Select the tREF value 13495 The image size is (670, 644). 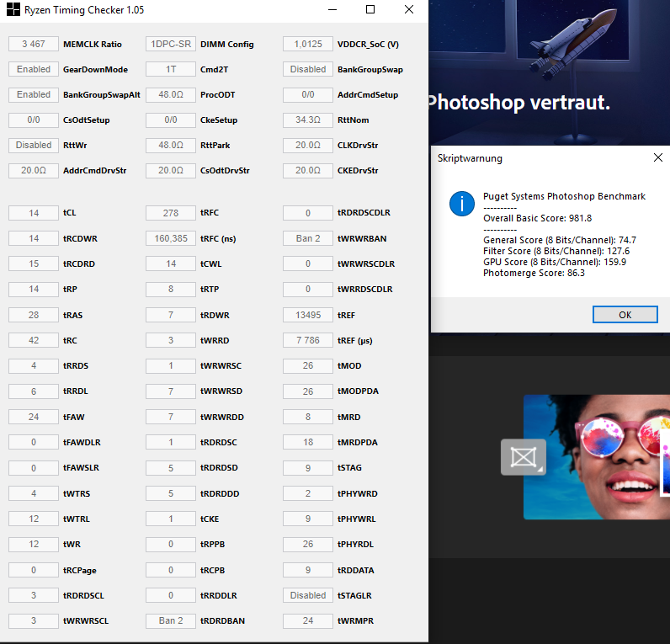(308, 315)
